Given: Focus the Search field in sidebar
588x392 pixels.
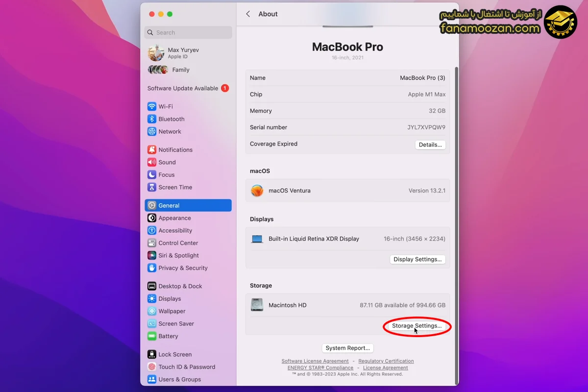Looking at the screenshot, I should pyautogui.click(x=188, y=32).
